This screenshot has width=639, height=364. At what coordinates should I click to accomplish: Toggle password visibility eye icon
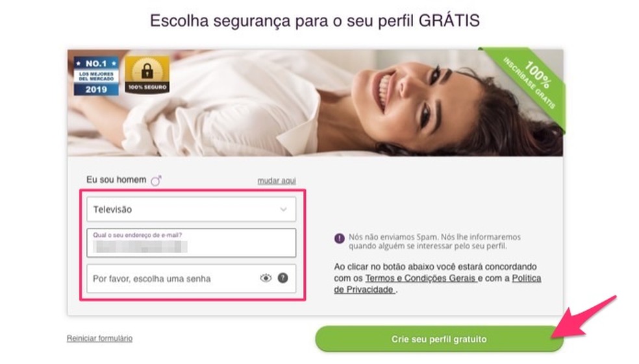[266, 278]
